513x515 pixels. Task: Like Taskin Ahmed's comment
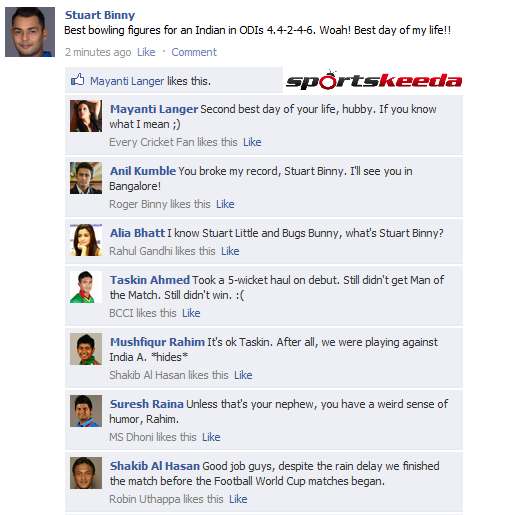point(191,313)
